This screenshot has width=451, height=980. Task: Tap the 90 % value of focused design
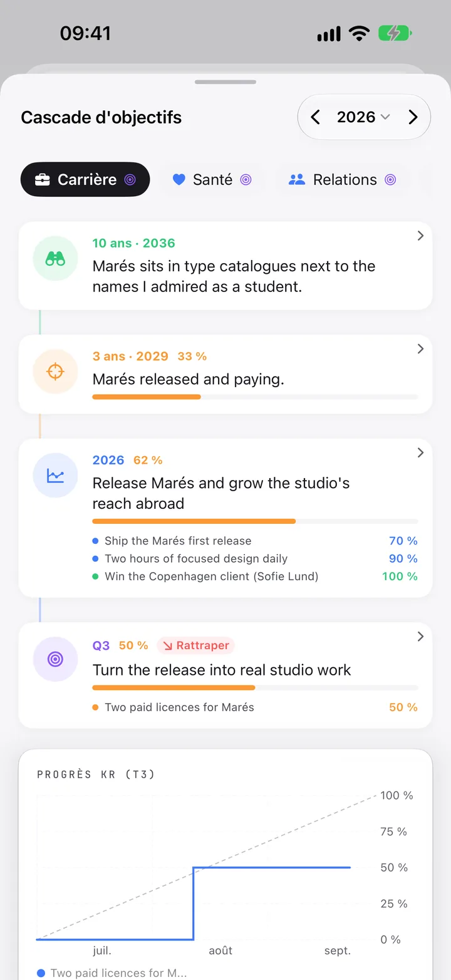tap(403, 558)
